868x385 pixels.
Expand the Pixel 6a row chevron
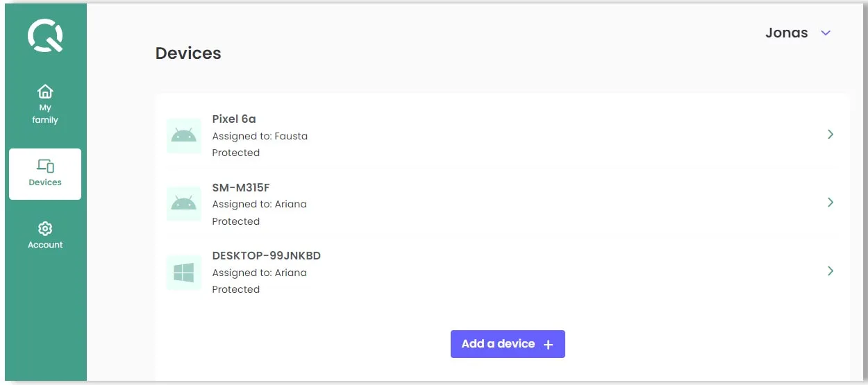coord(831,135)
